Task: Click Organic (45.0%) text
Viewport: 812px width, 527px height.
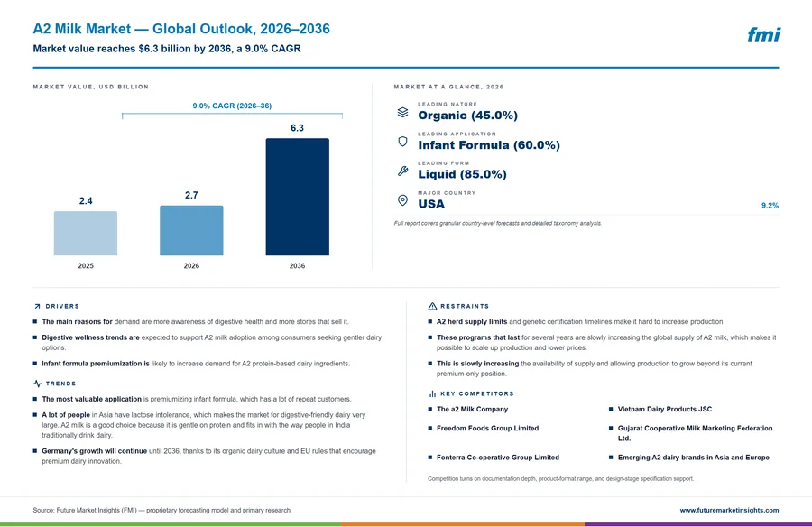Action: pyautogui.click(x=467, y=116)
